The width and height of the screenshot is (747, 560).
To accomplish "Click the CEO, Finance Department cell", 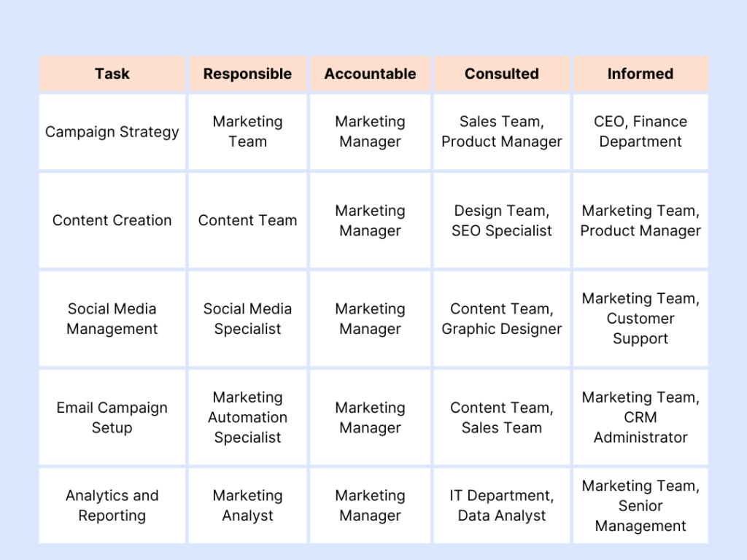I will pyautogui.click(x=640, y=132).
